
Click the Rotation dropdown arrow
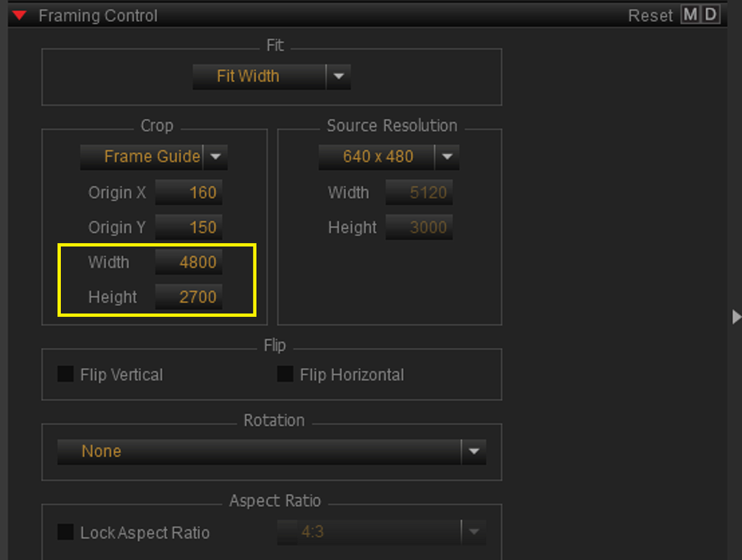[474, 452]
